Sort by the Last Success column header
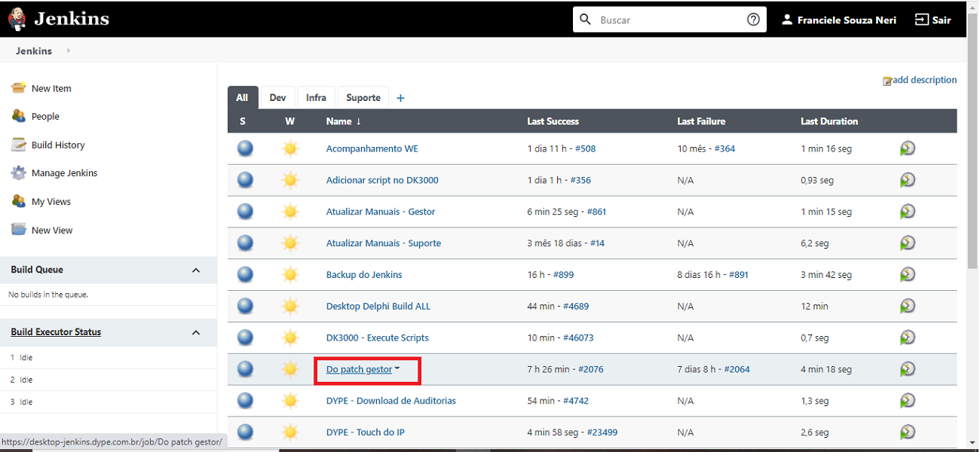 (553, 121)
